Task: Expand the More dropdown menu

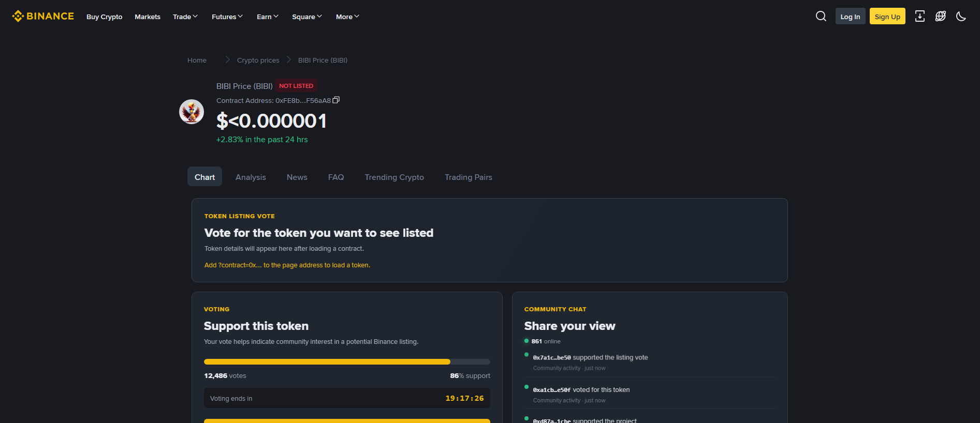Action: click(347, 17)
